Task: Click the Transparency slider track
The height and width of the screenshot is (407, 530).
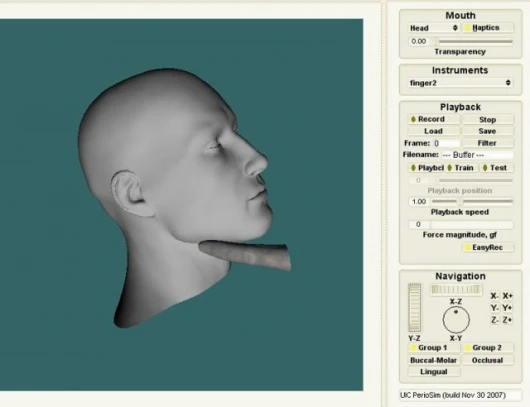Action: point(473,42)
